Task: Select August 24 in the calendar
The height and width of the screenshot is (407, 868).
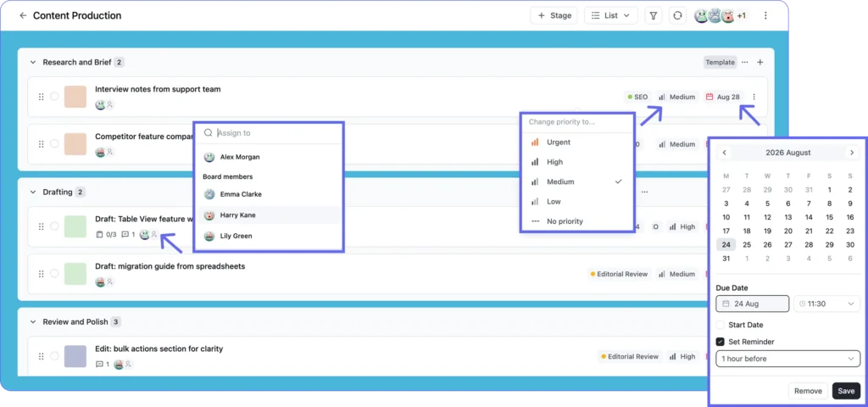Action: point(726,245)
